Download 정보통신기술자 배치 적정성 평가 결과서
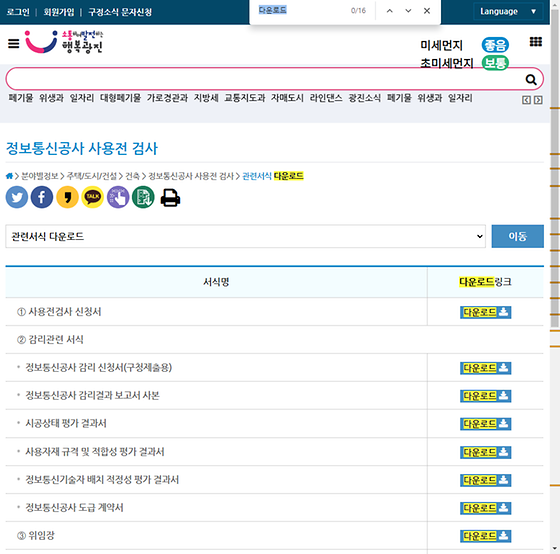This screenshot has width=560, height=554. [x=485, y=480]
